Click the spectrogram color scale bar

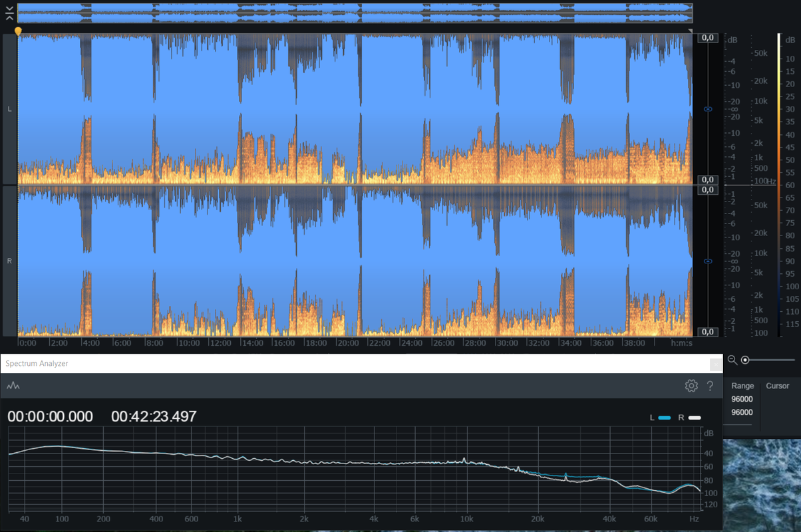click(780, 185)
